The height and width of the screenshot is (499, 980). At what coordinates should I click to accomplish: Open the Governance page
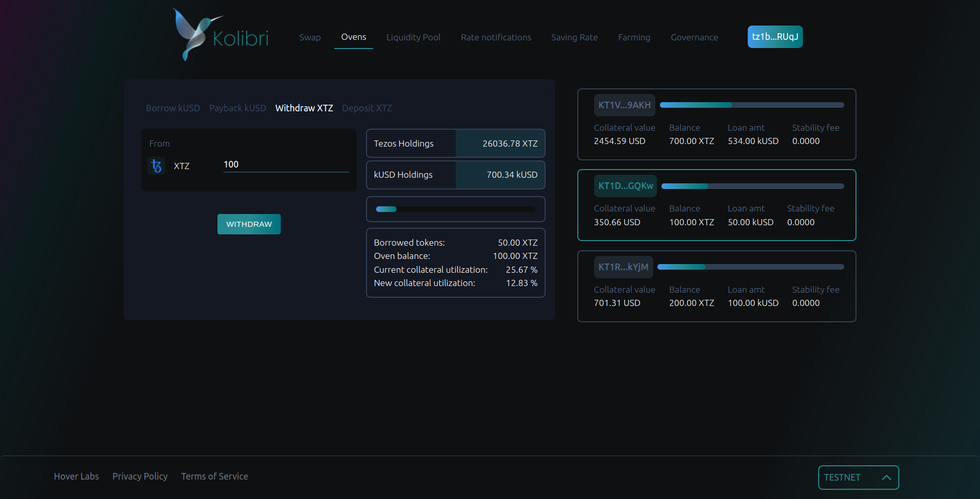694,37
